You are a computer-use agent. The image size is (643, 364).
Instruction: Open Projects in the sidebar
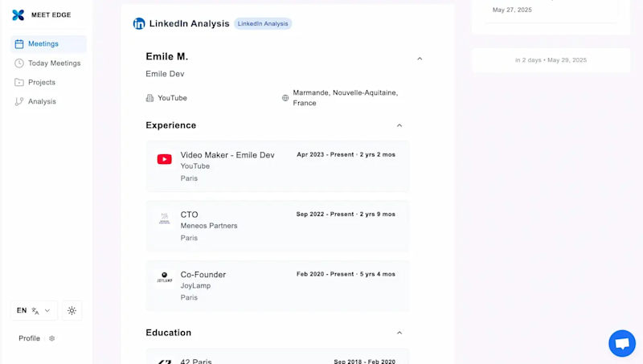48,83
